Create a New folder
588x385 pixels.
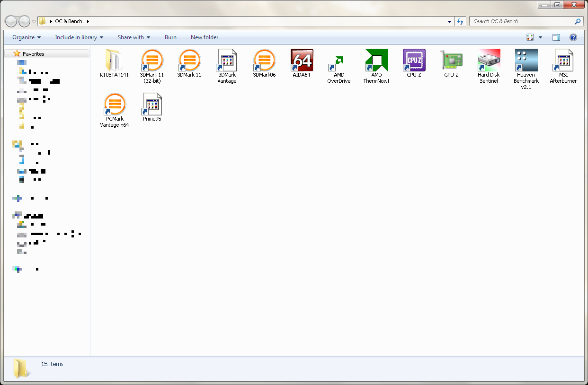click(x=205, y=37)
